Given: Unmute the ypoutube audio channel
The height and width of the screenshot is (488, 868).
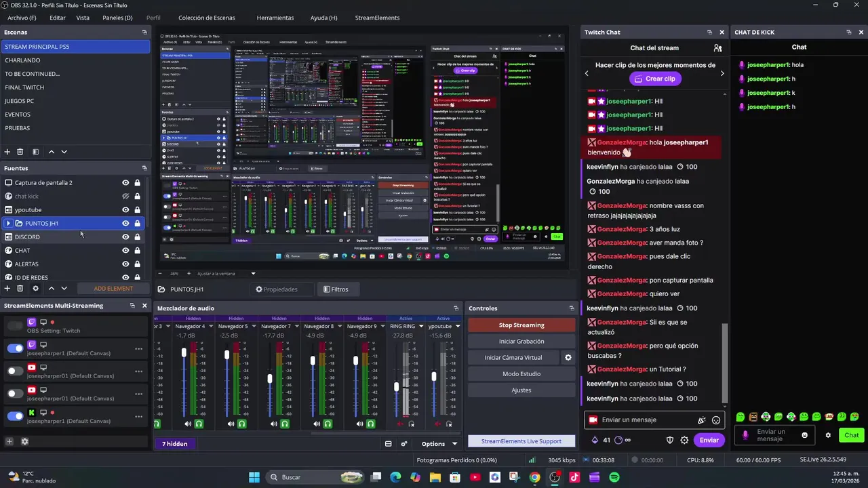Looking at the screenshot, I should pyautogui.click(x=437, y=424).
